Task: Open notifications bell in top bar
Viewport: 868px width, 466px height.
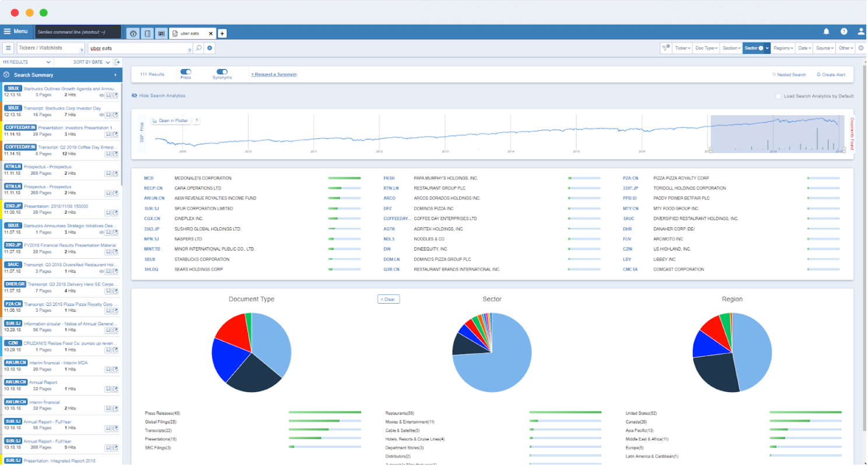Action: [x=827, y=32]
